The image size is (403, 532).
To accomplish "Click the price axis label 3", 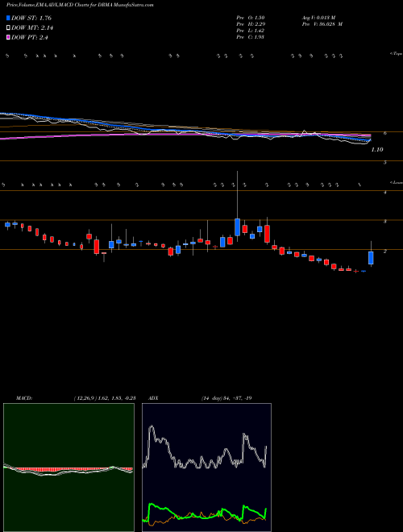I will pos(385,222).
